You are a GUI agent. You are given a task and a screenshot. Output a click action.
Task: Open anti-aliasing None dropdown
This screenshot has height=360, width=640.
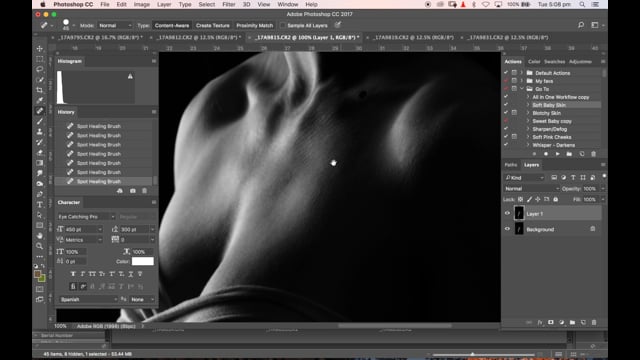tap(142, 300)
